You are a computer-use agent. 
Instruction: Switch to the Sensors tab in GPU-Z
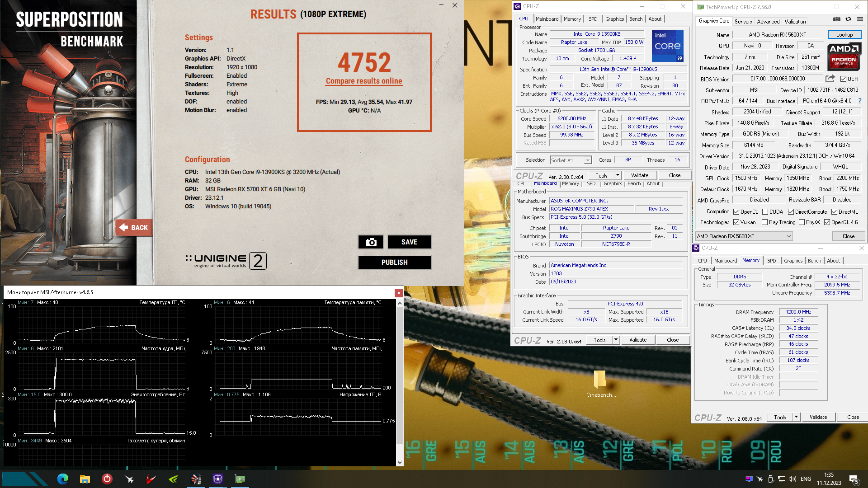point(743,21)
